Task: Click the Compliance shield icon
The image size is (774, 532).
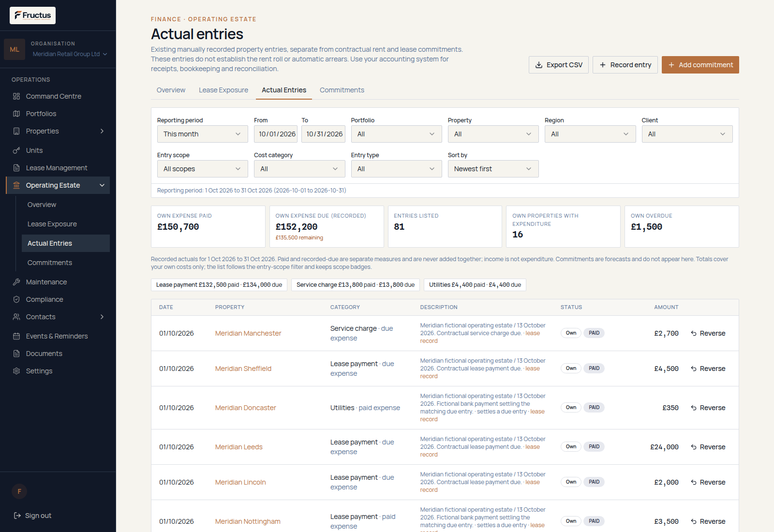Action: click(16, 299)
